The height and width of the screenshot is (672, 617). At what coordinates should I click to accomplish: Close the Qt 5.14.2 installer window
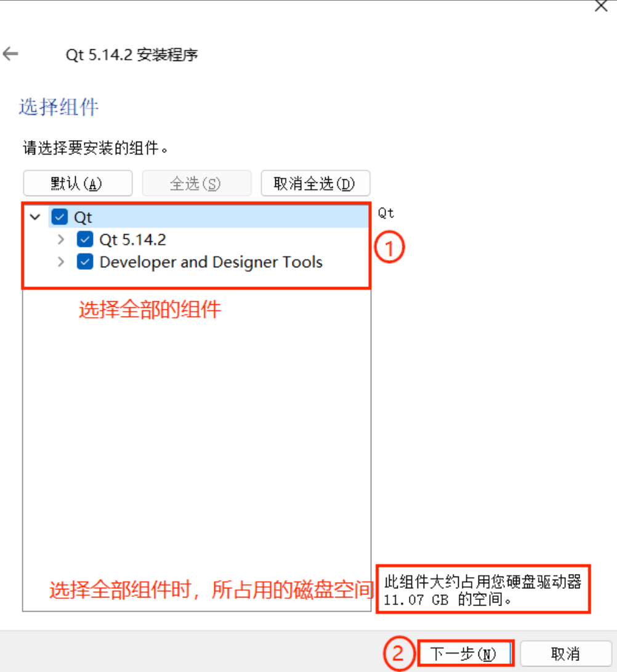(601, 6)
